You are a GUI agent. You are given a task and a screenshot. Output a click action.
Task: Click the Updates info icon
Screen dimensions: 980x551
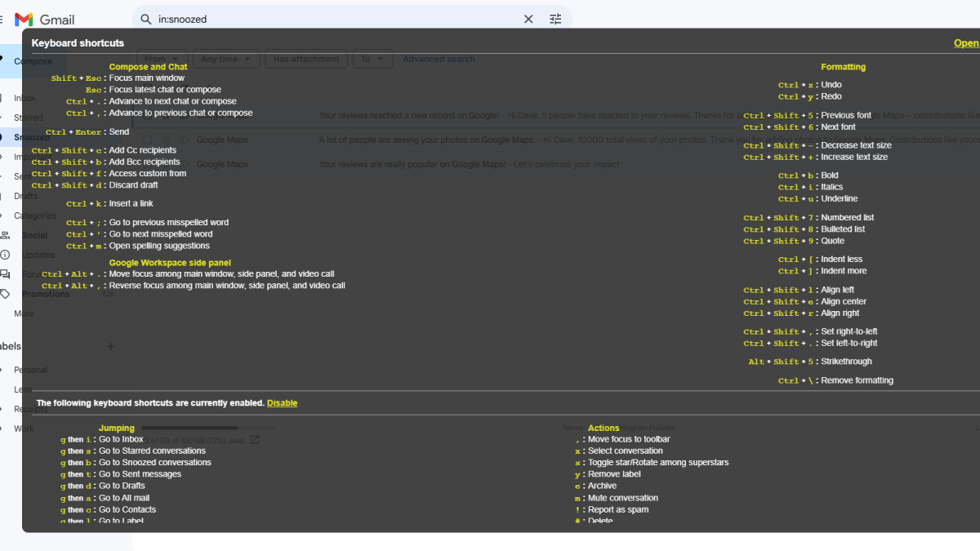click(x=6, y=255)
